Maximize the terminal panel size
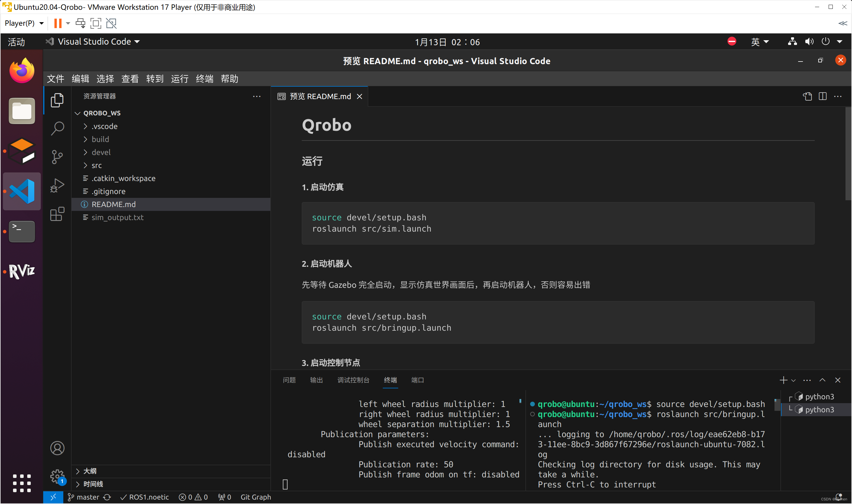The image size is (852, 504). coord(822,380)
